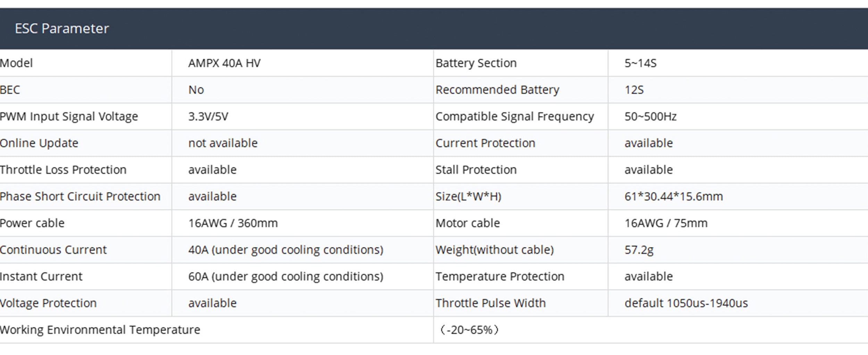The image size is (868, 355).
Task: Click the "not available" cell text
Action: 223,143
